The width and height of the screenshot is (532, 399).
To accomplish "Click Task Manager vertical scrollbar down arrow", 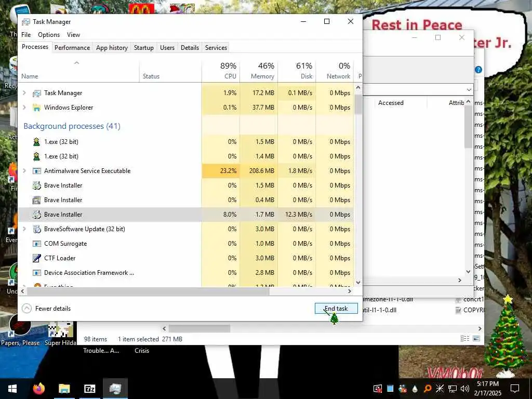I will point(358,282).
